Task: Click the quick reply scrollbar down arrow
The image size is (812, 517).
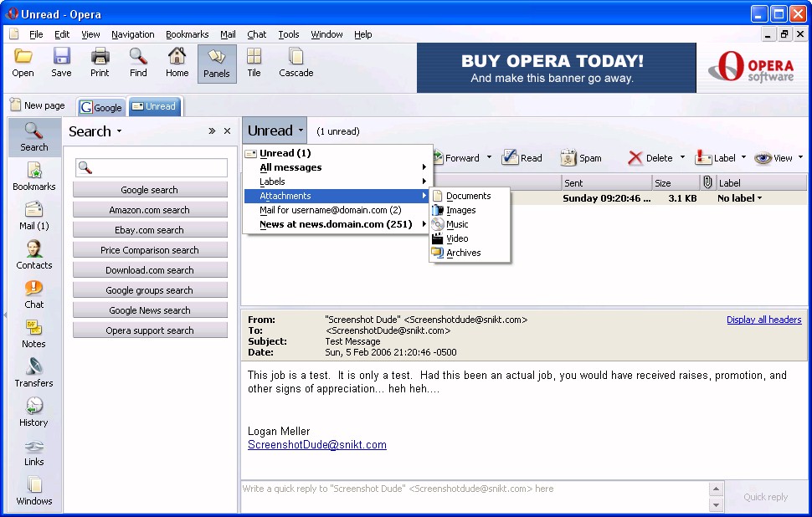Action: (716, 505)
